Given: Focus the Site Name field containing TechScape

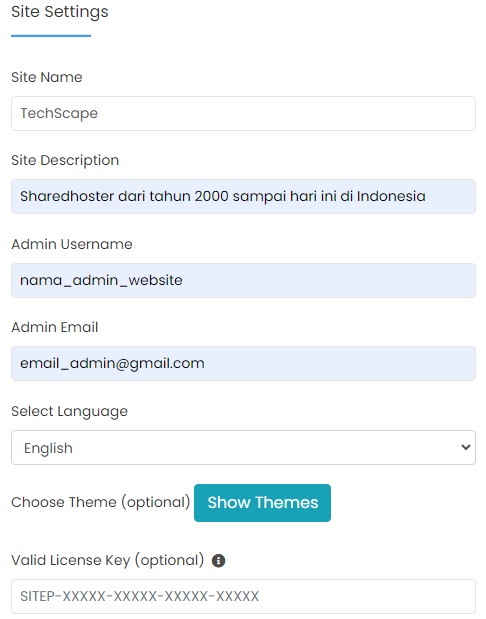Looking at the screenshot, I should click(243, 113).
